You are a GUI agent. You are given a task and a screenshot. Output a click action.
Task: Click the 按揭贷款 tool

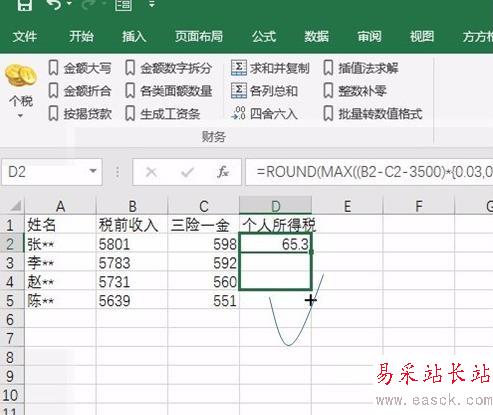click(x=80, y=114)
